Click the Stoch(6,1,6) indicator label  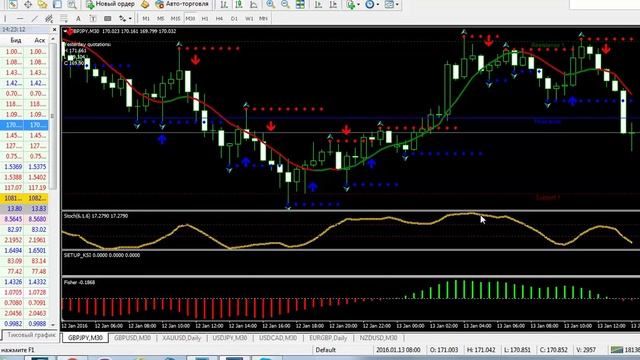[96, 216]
